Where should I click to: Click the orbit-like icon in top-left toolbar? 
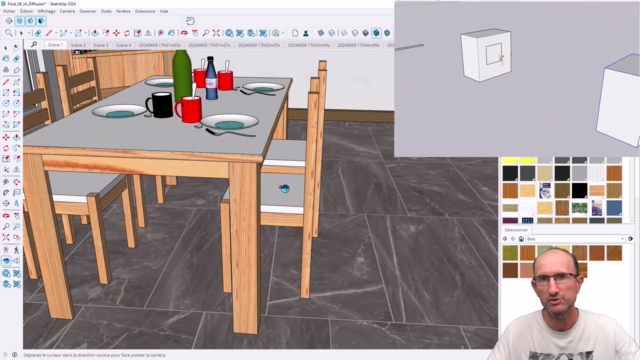coord(9,21)
